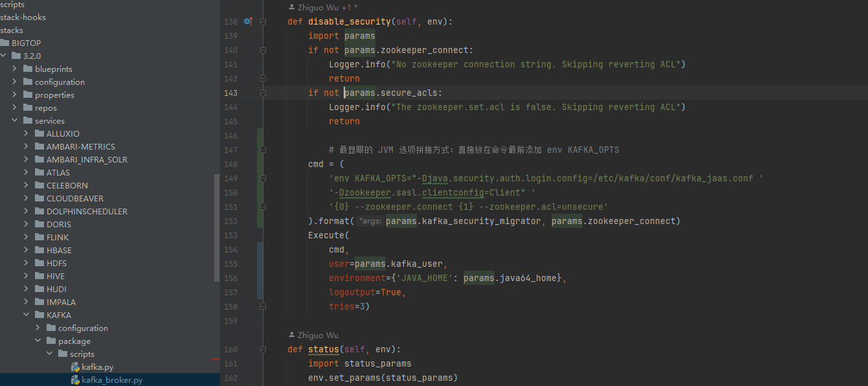Click the BIGTOP folder icon
The width and height of the screenshot is (868, 386).
point(5,43)
